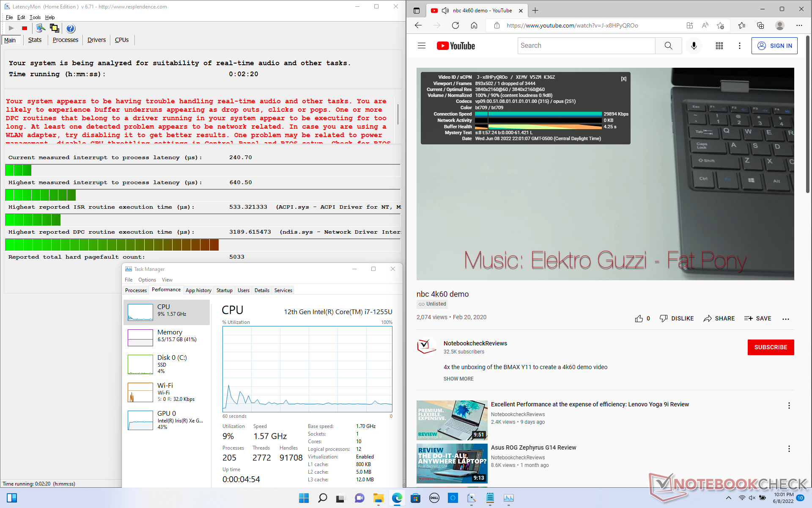The width and height of the screenshot is (812, 508).
Task: Open File Explorer from the taskbar
Action: coord(378,498)
